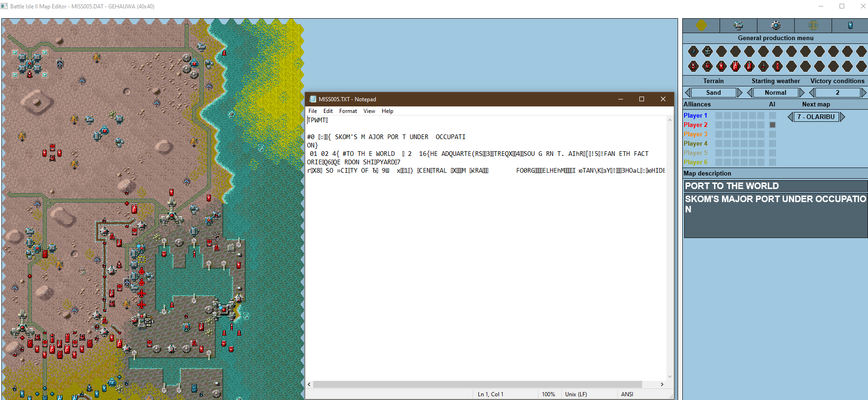Click Notepad horizontal scroll left arrow
The image size is (868, 400).
coord(309,385)
